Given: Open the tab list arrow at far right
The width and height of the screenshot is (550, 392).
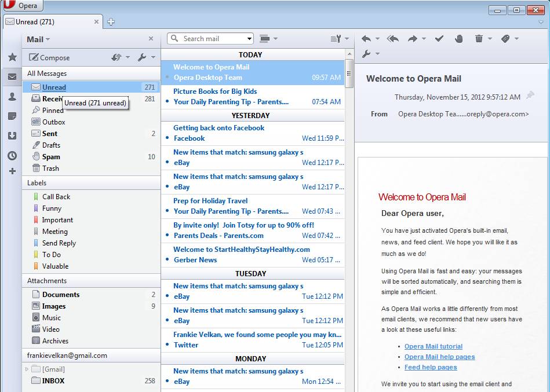Looking at the screenshot, I should click(x=541, y=22).
